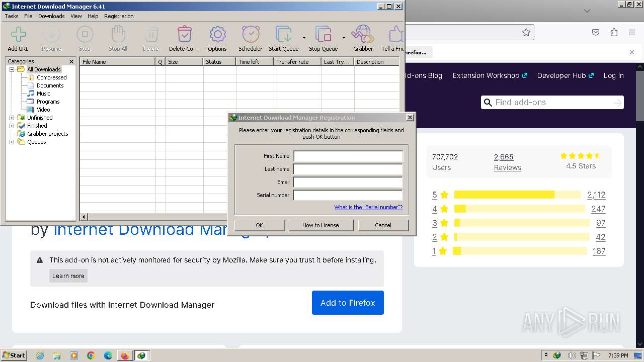Bookmark page with Firefox star icon
The width and height of the screenshot is (644, 362).
[x=526, y=32]
